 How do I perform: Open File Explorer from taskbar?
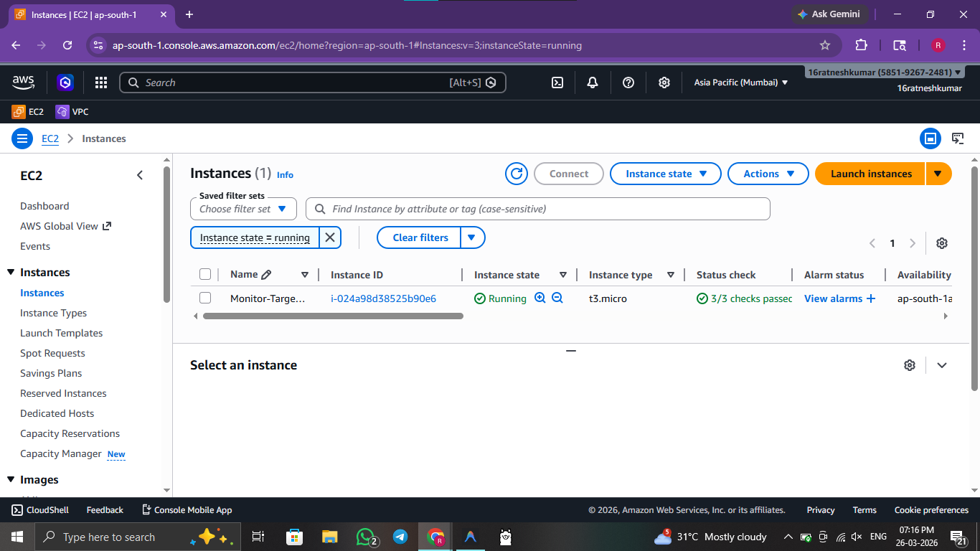(330, 537)
